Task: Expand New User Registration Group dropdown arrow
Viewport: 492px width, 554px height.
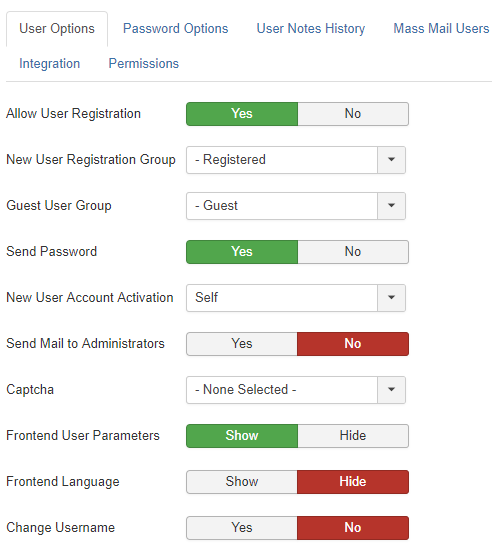Action: tap(391, 160)
